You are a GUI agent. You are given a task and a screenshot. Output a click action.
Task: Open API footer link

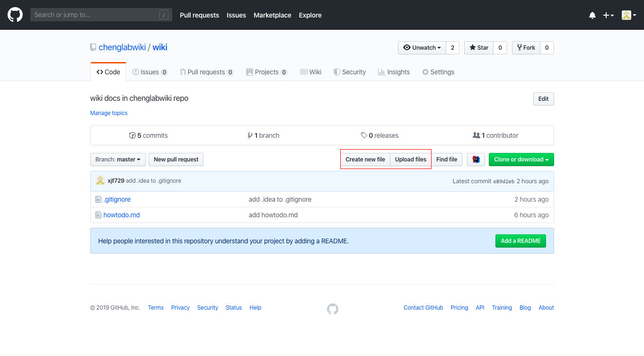click(x=480, y=308)
